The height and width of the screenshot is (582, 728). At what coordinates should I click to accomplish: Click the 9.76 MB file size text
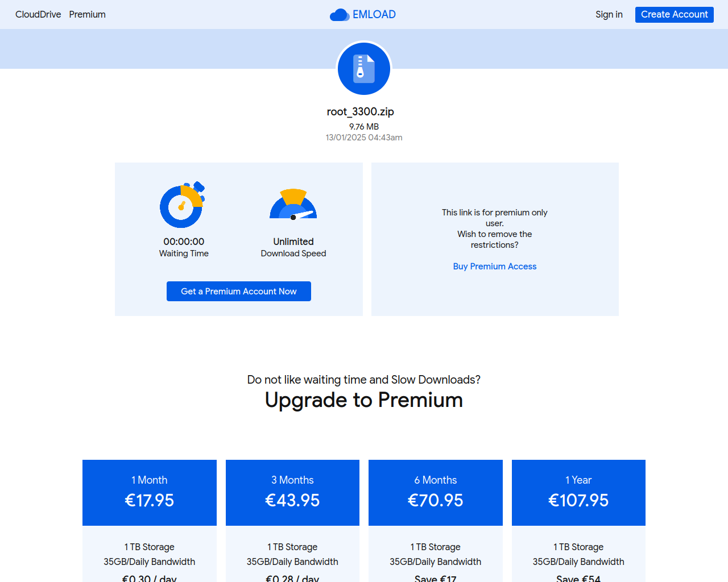[x=364, y=126]
